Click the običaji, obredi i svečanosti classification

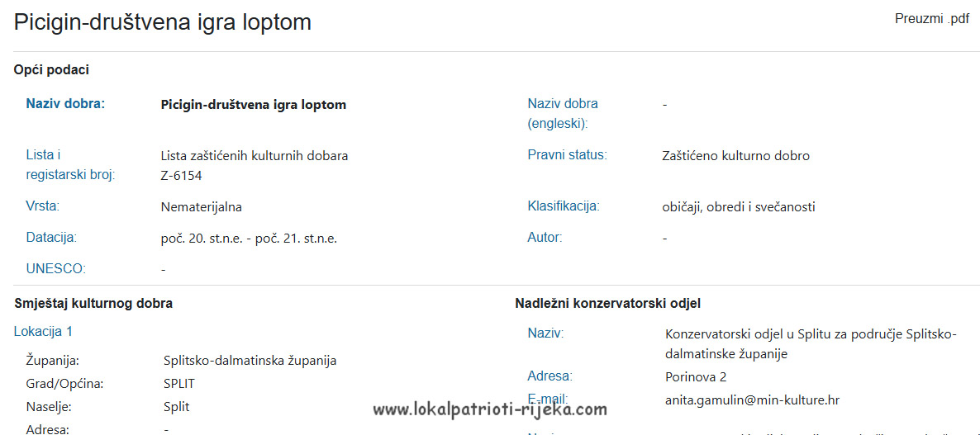pyautogui.click(x=739, y=206)
